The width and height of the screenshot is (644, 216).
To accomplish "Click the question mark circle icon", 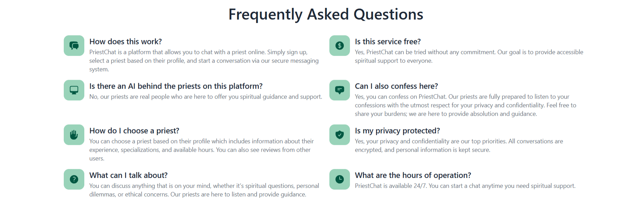I will point(74,179).
